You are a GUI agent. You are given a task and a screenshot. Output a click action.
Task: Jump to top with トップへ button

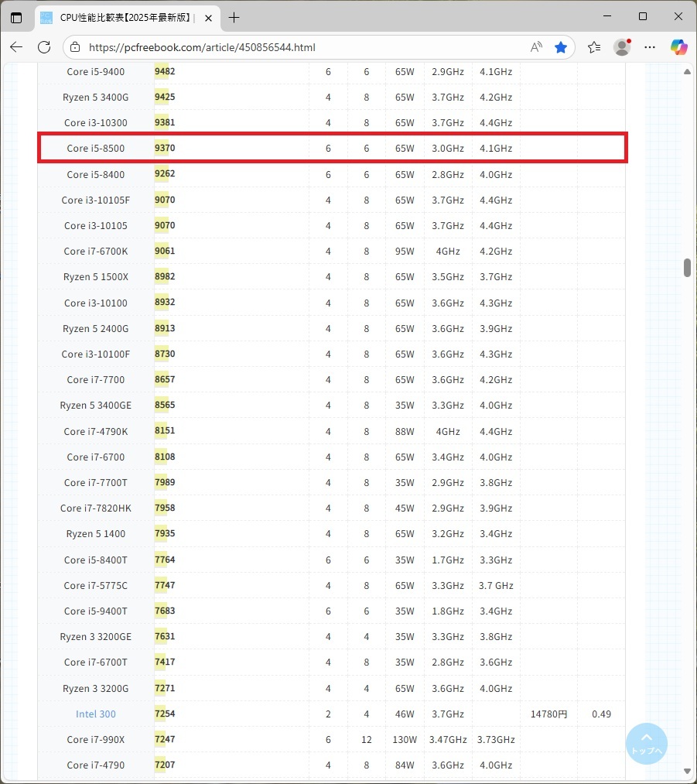click(646, 744)
